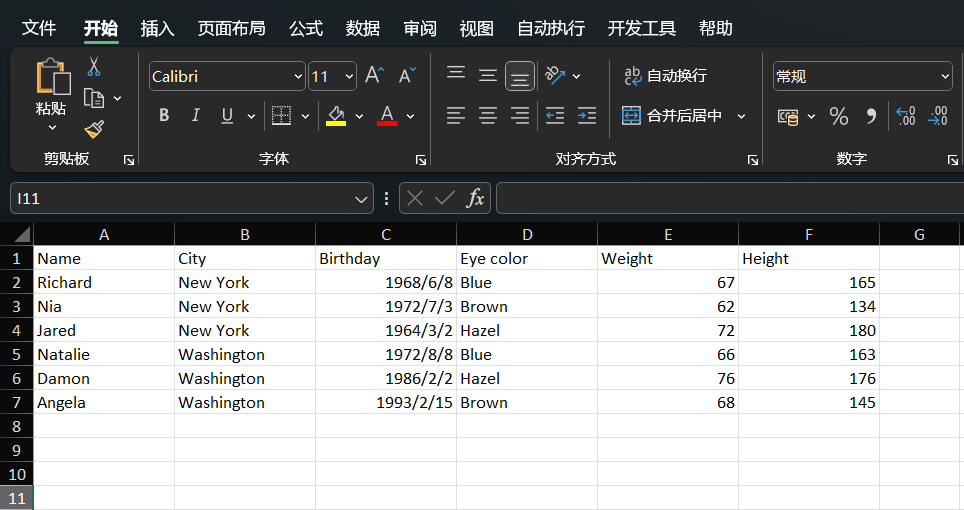This screenshot has width=964, height=510.
Task: Click the accounting number format icon
Action: pyautogui.click(x=788, y=116)
